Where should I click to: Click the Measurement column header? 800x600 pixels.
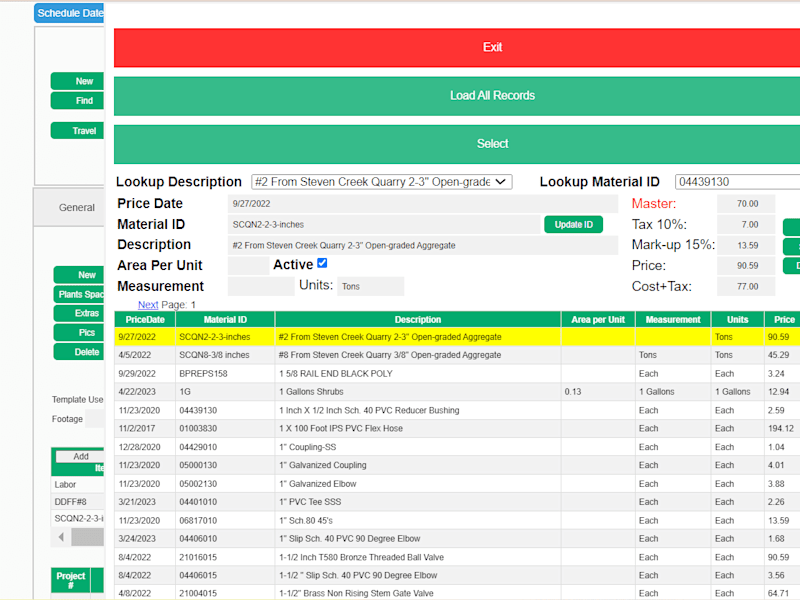[673, 319]
